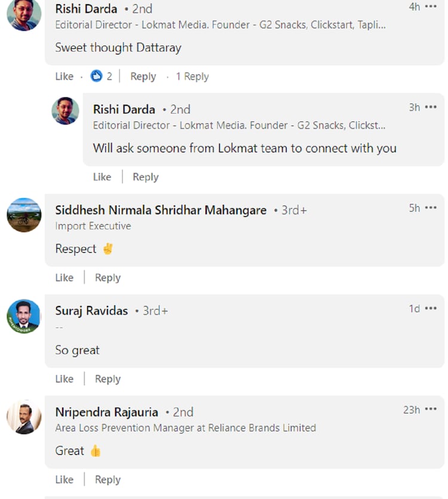Open more options on Nripendra Rajauria's comment

click(x=431, y=410)
